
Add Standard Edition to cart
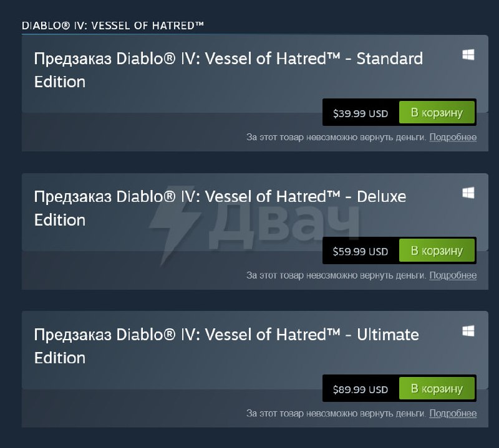(x=437, y=113)
